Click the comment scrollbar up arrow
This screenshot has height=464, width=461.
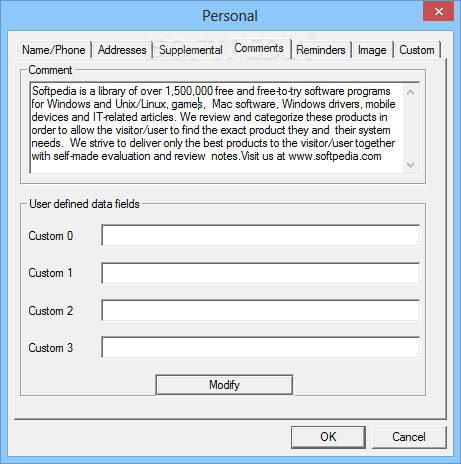tap(411, 92)
